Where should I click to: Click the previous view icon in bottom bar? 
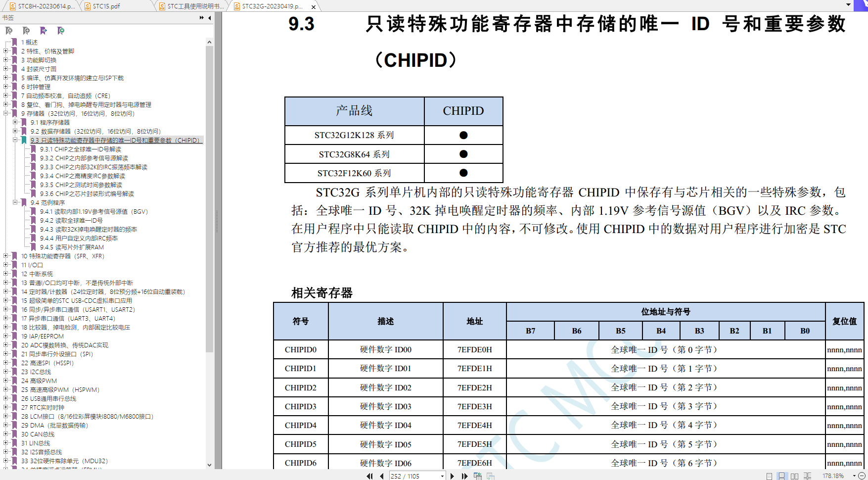(x=478, y=476)
